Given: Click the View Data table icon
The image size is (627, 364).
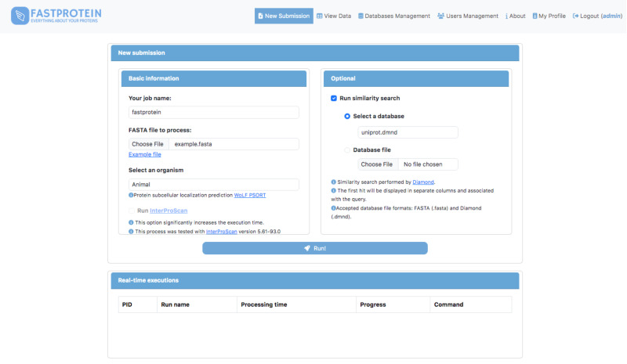Looking at the screenshot, I should pos(320,16).
